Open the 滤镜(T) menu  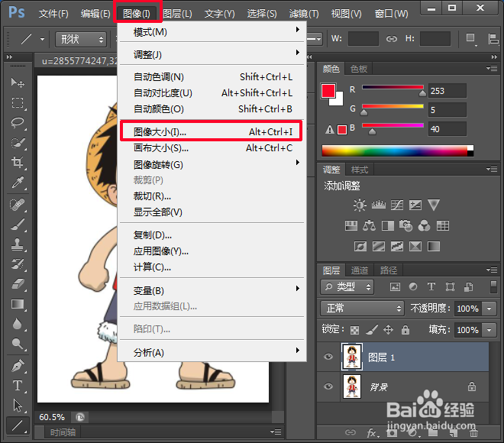click(304, 14)
